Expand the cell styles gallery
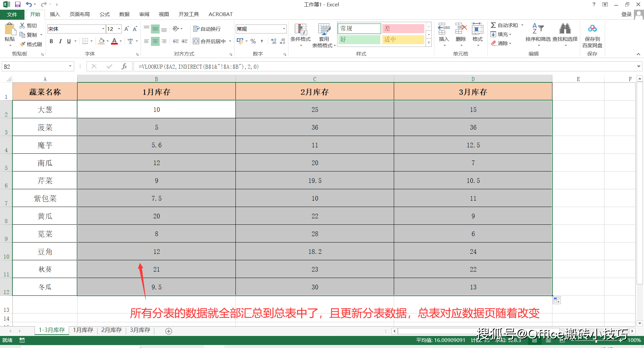The width and height of the screenshot is (644, 348). click(x=429, y=43)
